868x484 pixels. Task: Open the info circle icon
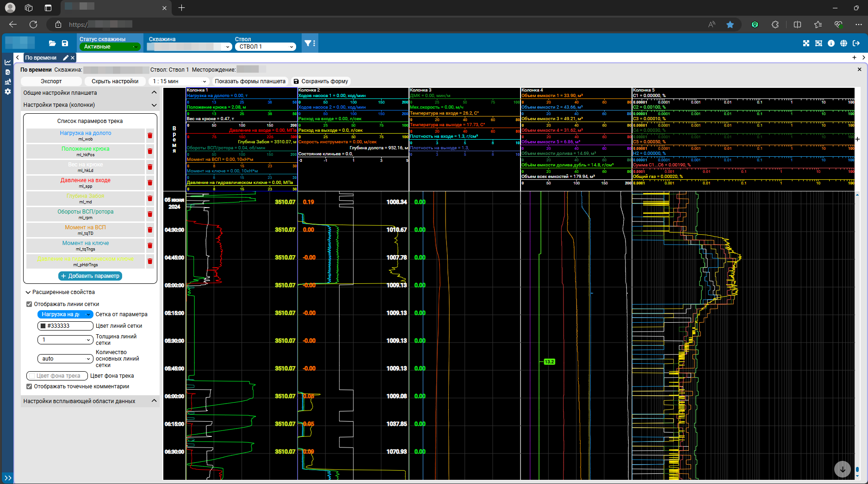point(831,43)
